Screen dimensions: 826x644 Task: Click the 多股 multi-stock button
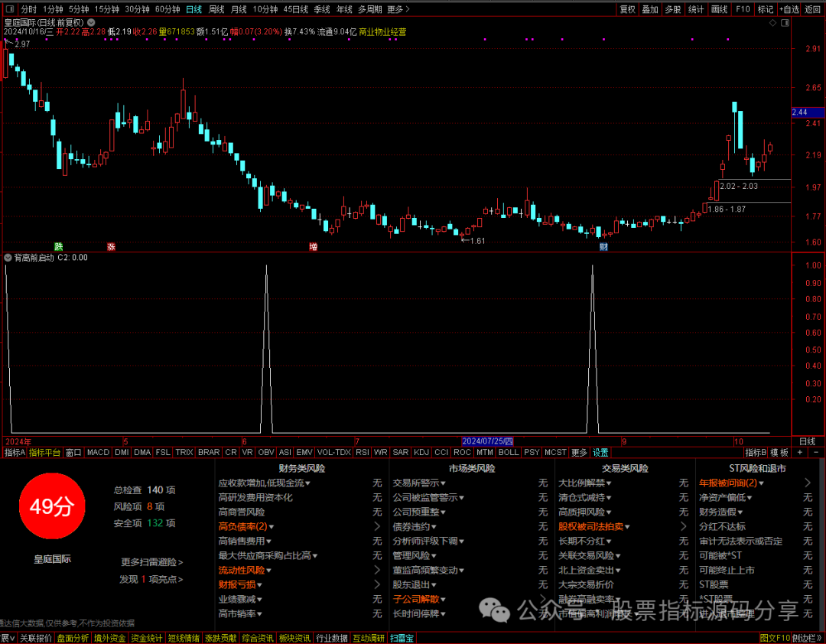click(x=673, y=9)
